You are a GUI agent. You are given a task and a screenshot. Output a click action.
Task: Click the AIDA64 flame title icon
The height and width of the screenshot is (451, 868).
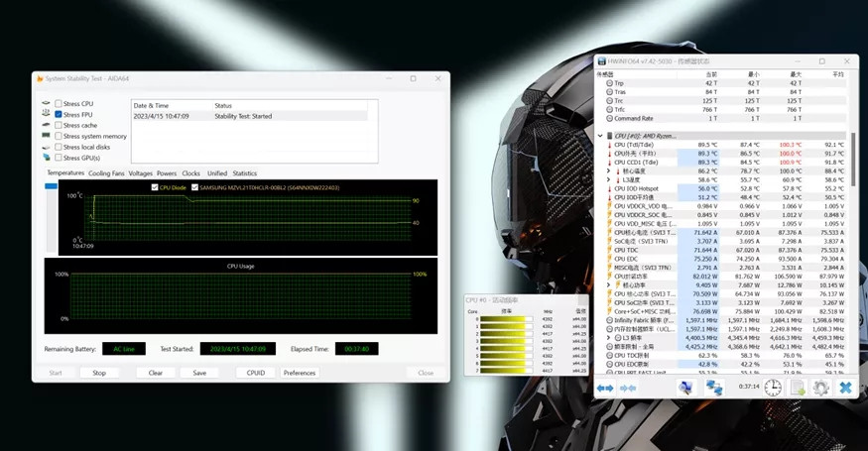(40, 78)
